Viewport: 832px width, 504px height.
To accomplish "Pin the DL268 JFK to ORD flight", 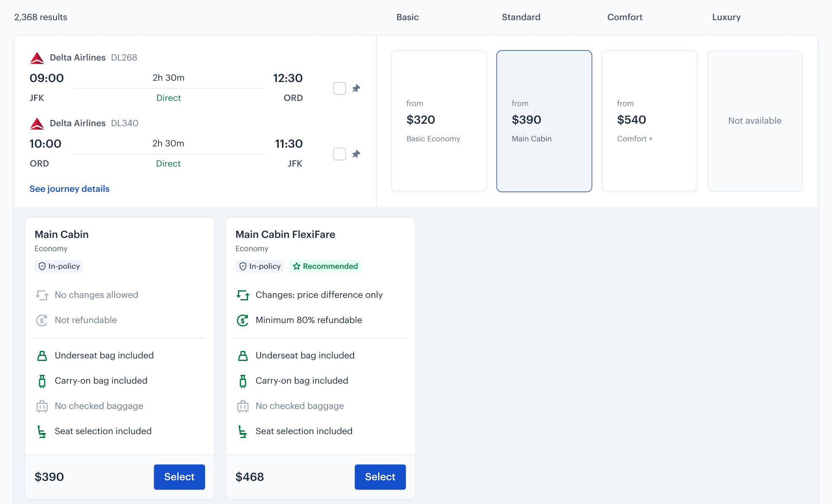I will tap(356, 88).
